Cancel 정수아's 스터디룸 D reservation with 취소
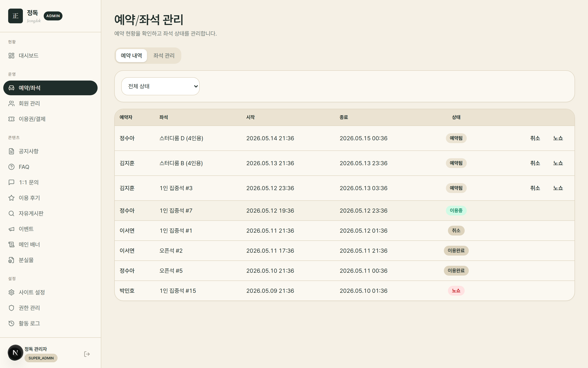Screen dimensions: 588x368 (x=535, y=138)
